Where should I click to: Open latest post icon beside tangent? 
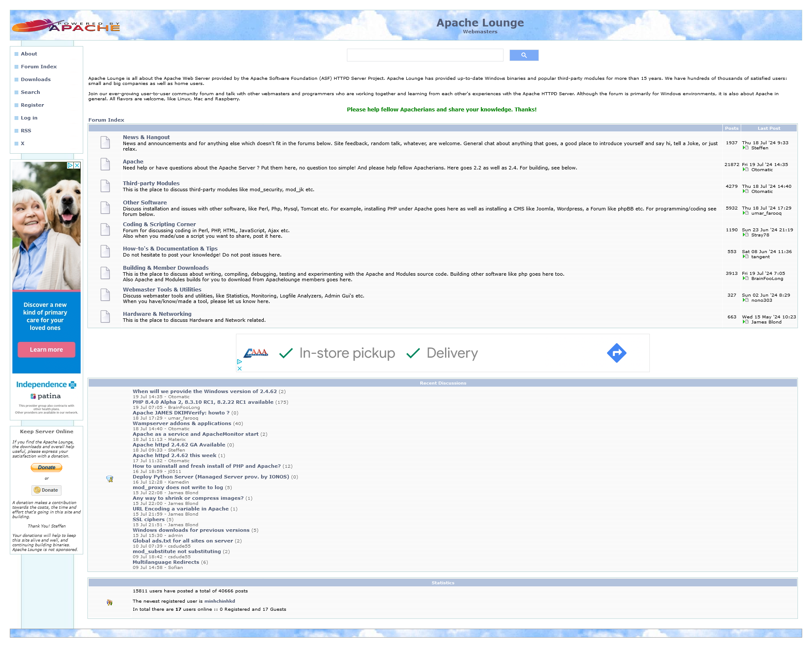745,257
